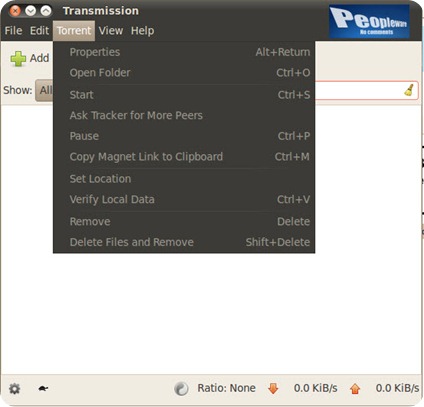
Task: Choose Open Folder menu entry
Action: pos(184,73)
